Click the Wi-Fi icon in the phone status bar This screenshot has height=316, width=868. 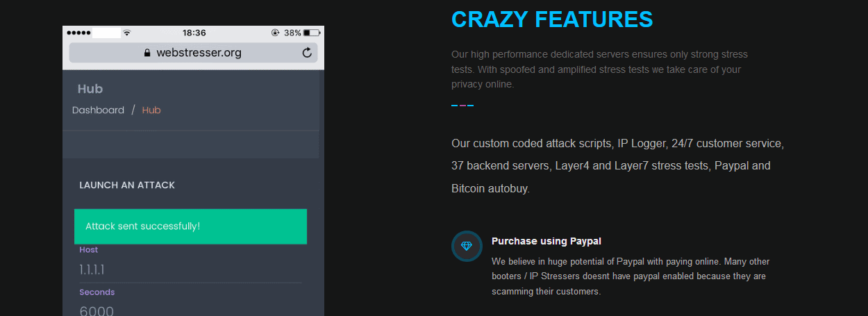(126, 33)
